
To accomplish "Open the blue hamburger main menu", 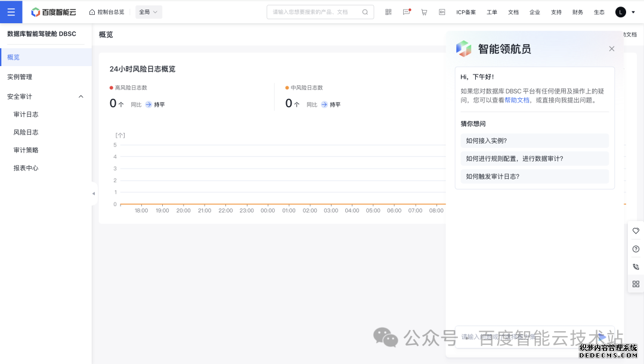I will 11,12.
